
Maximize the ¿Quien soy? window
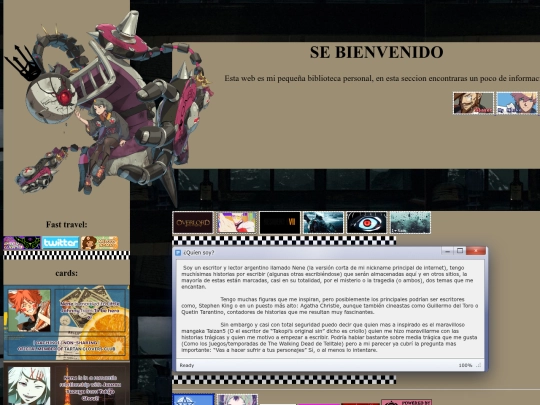coord(460,251)
